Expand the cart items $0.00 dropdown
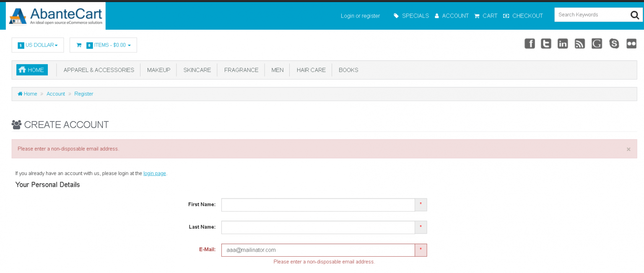Screen dimensions: 644x273 click(103, 45)
